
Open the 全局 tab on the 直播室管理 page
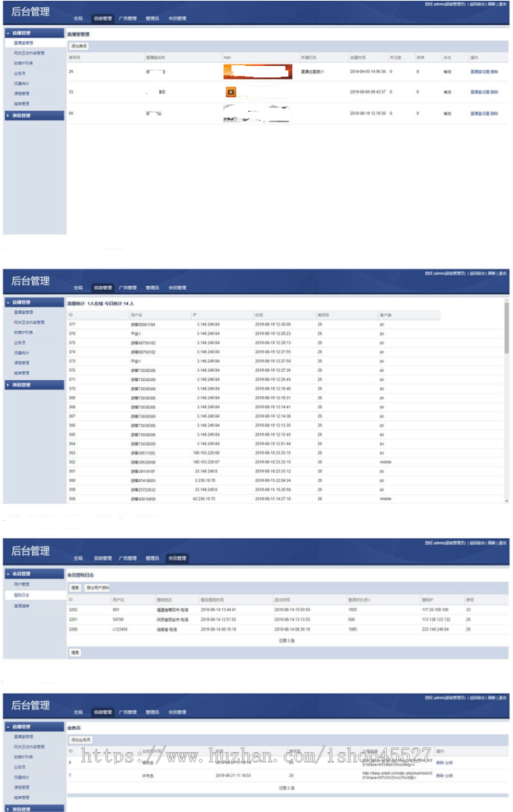pos(78,18)
